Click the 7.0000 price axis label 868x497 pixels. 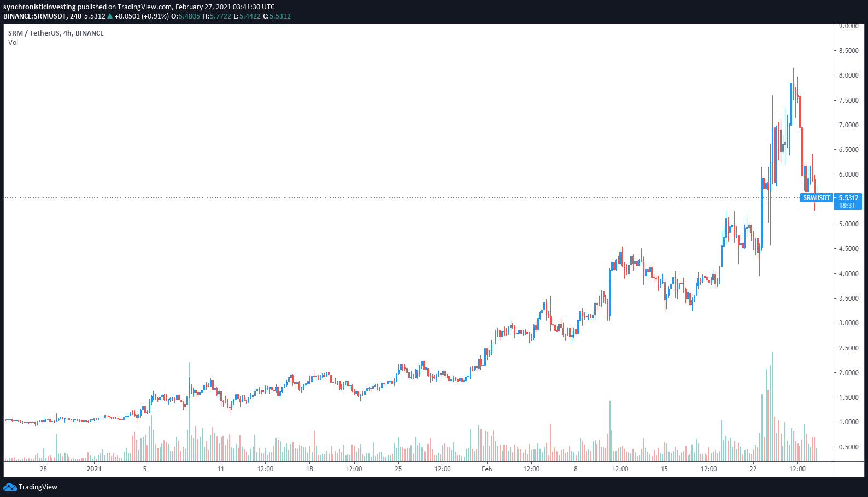click(x=848, y=125)
